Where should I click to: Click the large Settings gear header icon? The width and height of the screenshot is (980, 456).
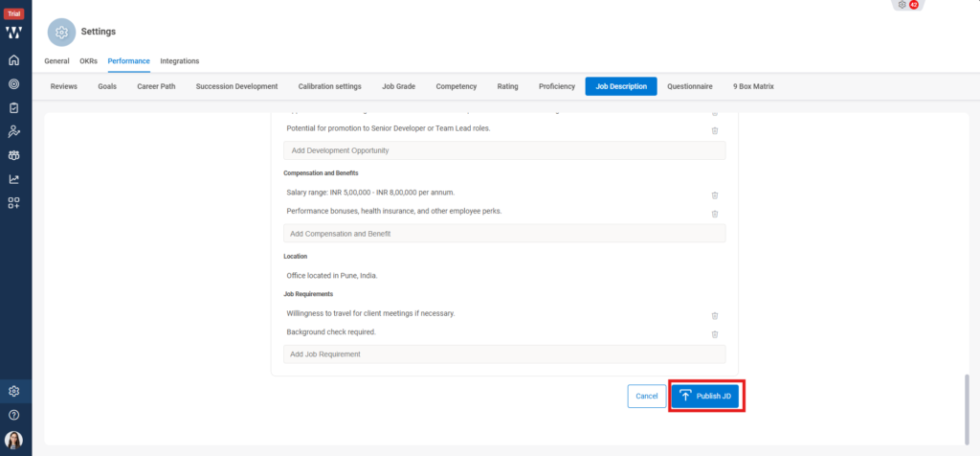pos(61,32)
